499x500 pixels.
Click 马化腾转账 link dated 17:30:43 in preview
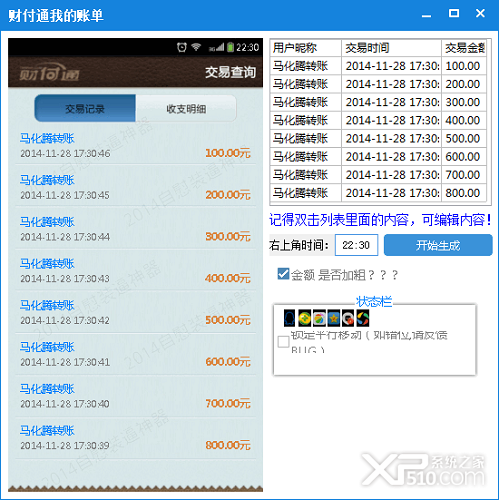(x=47, y=264)
